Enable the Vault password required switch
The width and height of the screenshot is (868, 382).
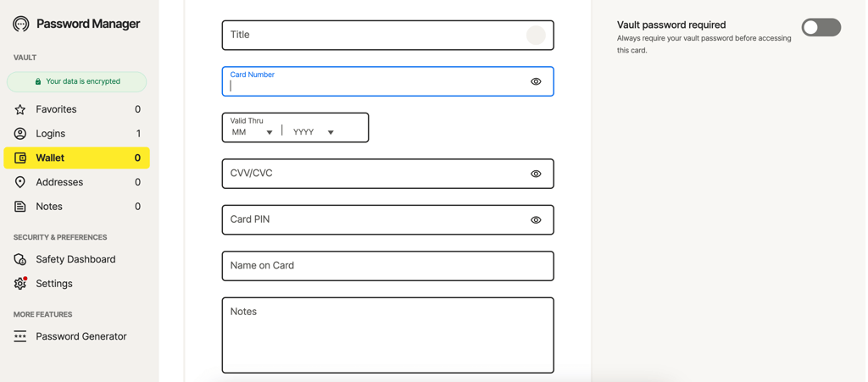coord(821,27)
